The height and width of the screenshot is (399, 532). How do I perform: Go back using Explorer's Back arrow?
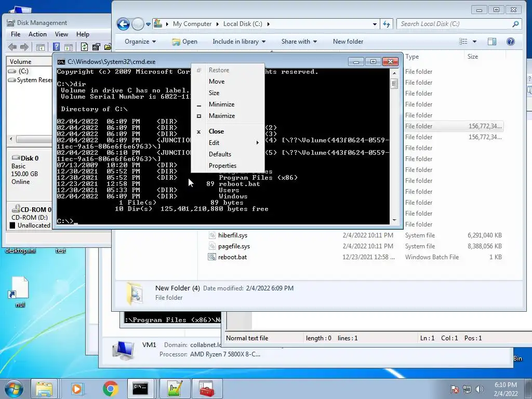(x=123, y=24)
